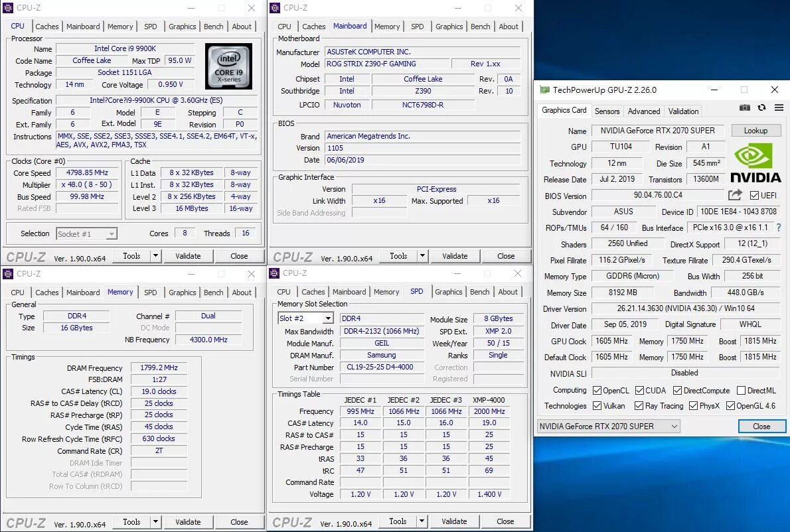Toggle Ray Tracing checkbox
The image size is (790, 532).
click(639, 406)
